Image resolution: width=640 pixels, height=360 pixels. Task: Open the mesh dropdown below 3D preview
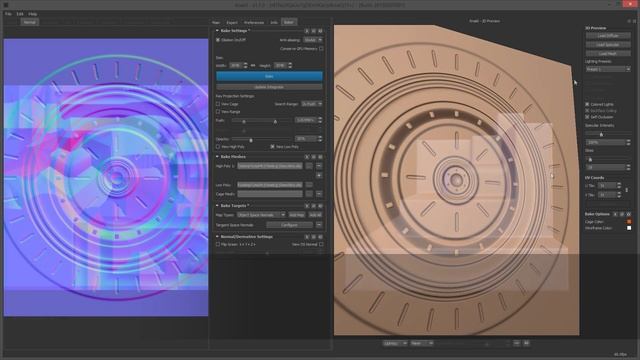[422, 344]
